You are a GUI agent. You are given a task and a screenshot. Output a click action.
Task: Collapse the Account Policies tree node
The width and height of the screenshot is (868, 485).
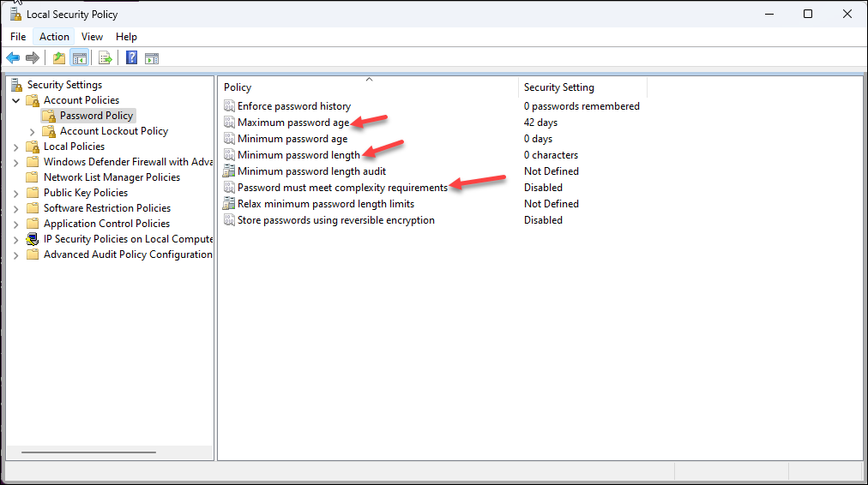16,100
